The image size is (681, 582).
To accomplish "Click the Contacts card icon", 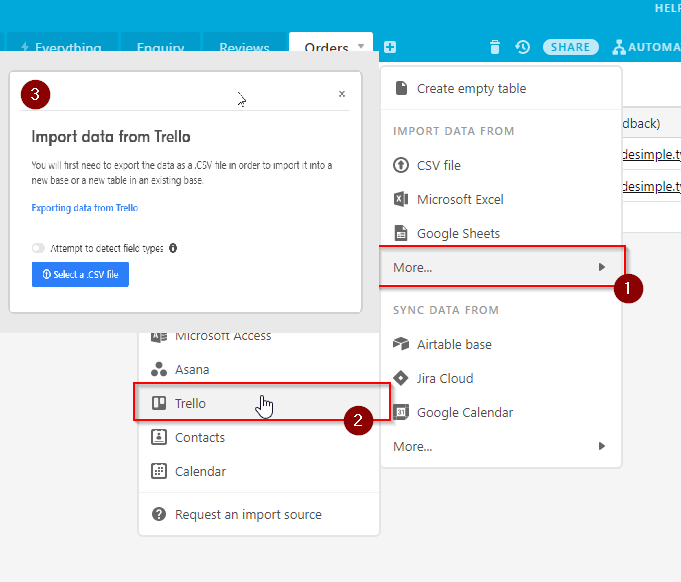I will [159, 437].
